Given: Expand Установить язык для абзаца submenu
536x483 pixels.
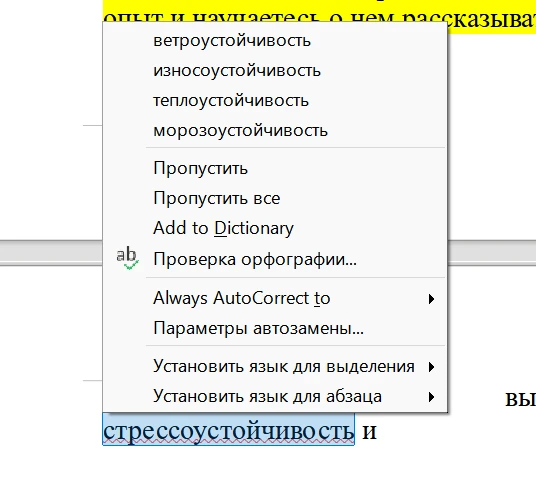Looking at the screenshot, I should point(275,396).
